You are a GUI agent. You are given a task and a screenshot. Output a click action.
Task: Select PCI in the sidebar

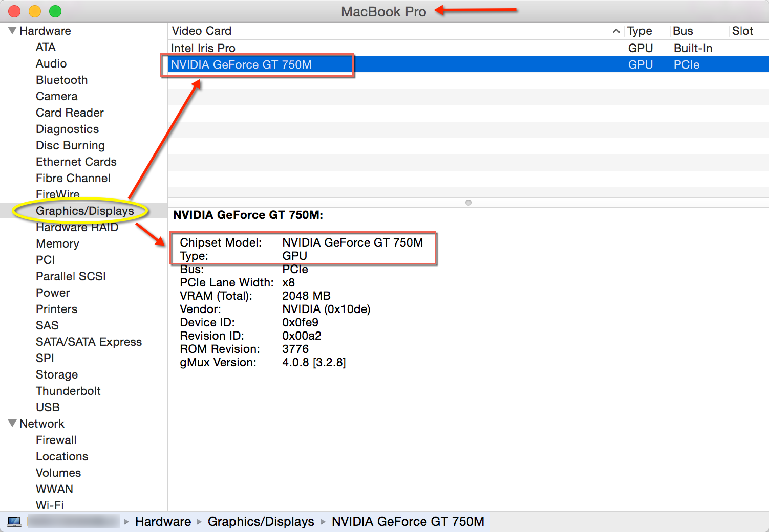45,260
